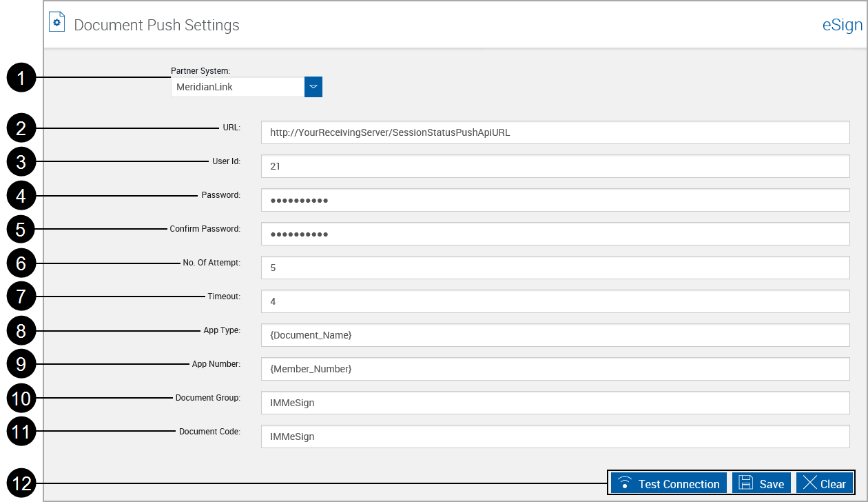Click the Confirm Password field

point(555,234)
